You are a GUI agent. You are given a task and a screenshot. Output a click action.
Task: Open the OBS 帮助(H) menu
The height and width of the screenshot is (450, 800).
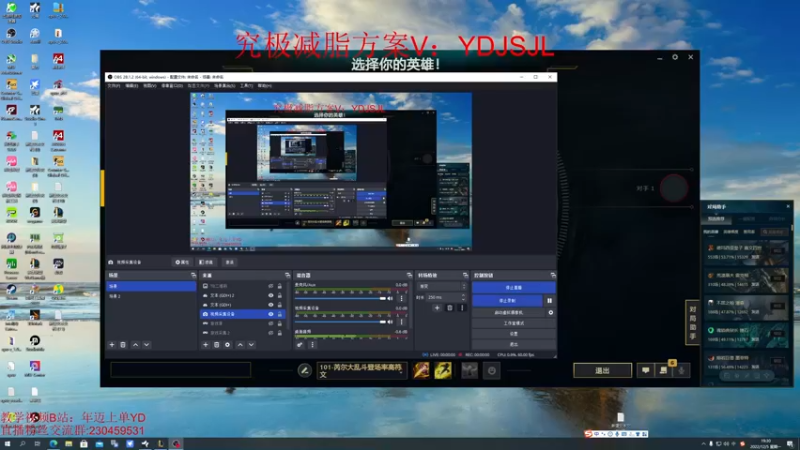265,86
